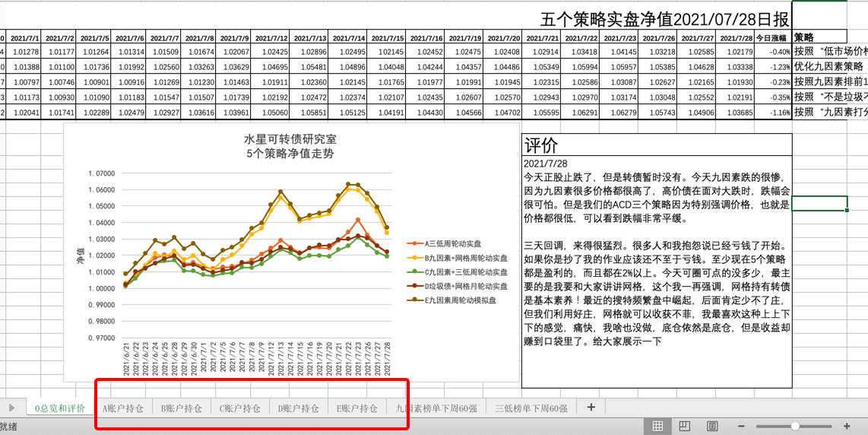Add a new sheet with plus button
The height and width of the screenshot is (435, 868).
coord(591,408)
